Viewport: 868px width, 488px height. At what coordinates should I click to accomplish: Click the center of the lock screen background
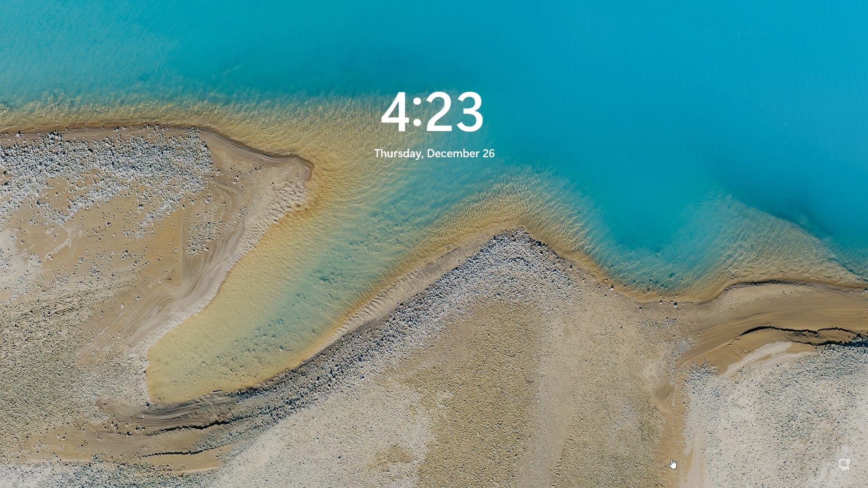coord(434,244)
